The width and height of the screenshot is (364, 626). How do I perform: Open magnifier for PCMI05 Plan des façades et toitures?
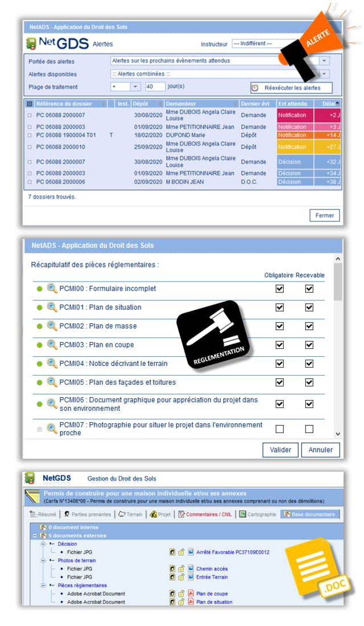(52, 382)
